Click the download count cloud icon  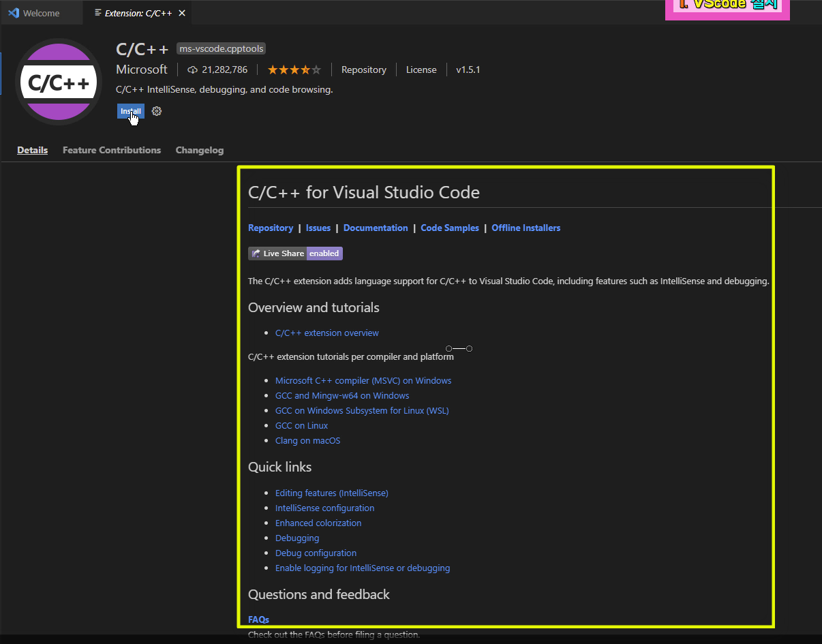tap(192, 70)
